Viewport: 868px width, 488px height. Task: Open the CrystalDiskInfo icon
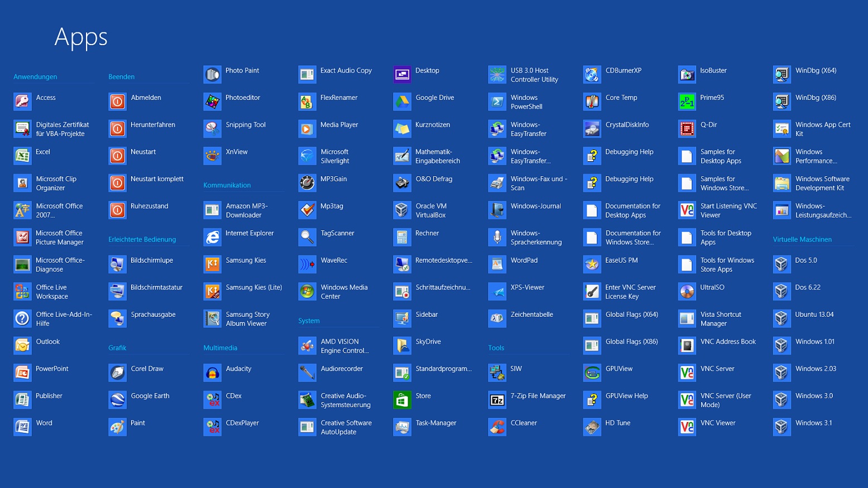pyautogui.click(x=592, y=129)
